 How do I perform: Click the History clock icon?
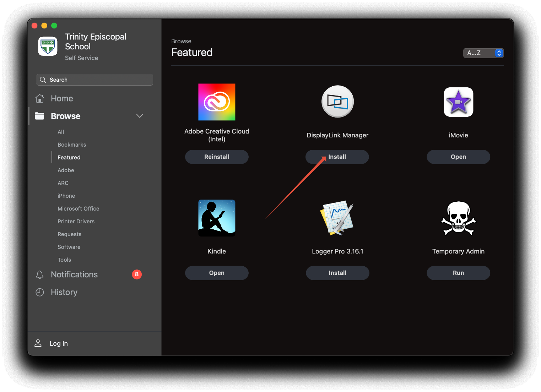40,292
